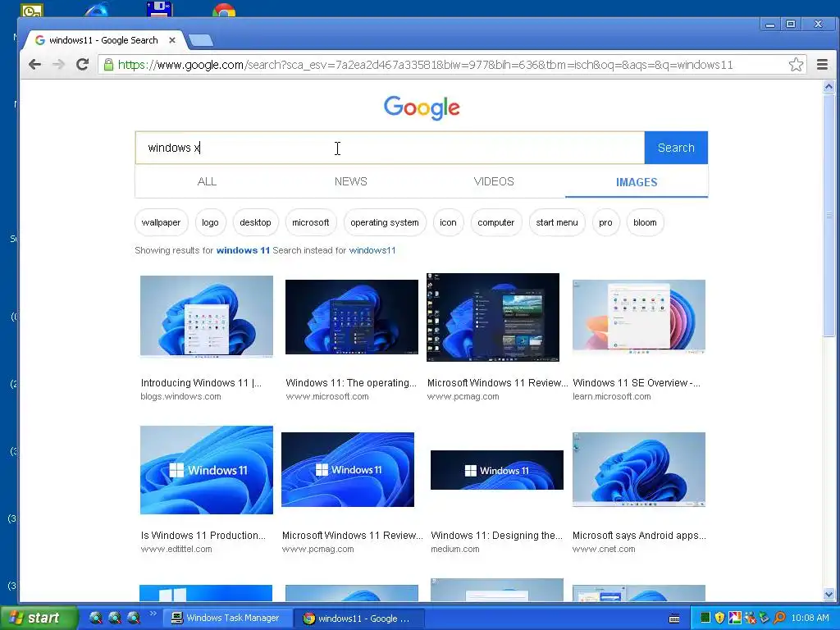Filter by wallpaper chip
The image size is (840, 630).
click(x=162, y=222)
